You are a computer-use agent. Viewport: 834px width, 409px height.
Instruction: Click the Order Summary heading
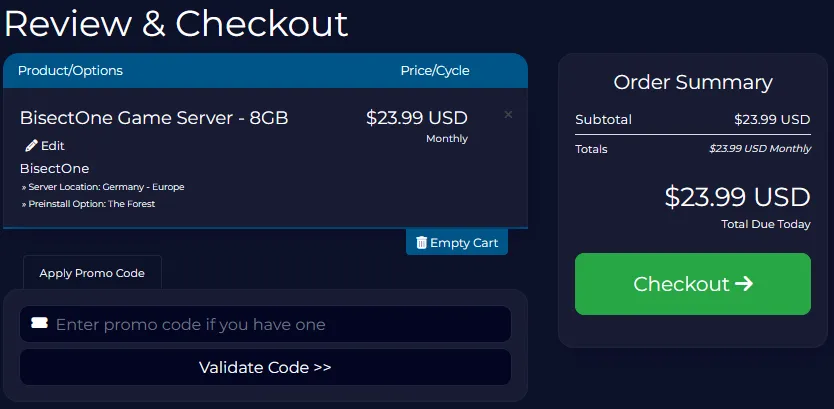pos(692,83)
